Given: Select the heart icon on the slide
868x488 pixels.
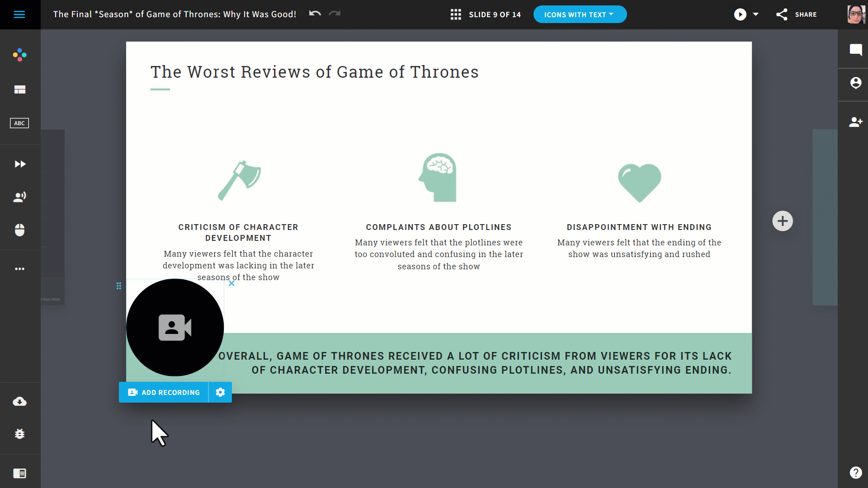Looking at the screenshot, I should 639,183.
